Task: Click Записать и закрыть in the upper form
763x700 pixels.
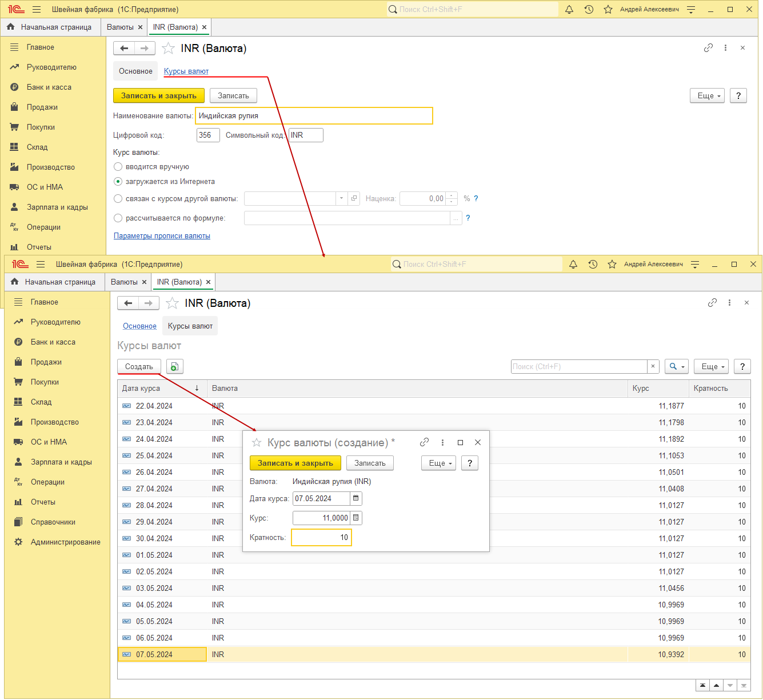Action: tap(159, 95)
